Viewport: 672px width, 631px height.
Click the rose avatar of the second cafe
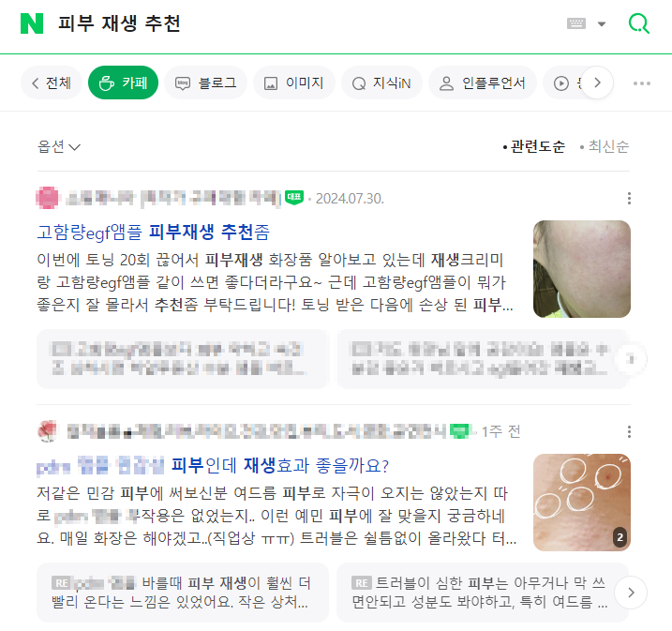(x=48, y=430)
